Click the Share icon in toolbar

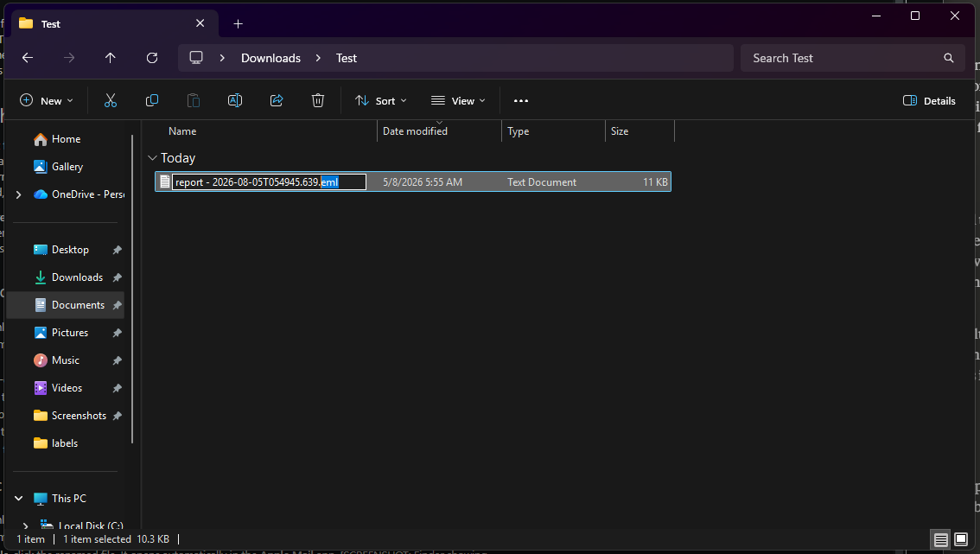[x=277, y=100]
